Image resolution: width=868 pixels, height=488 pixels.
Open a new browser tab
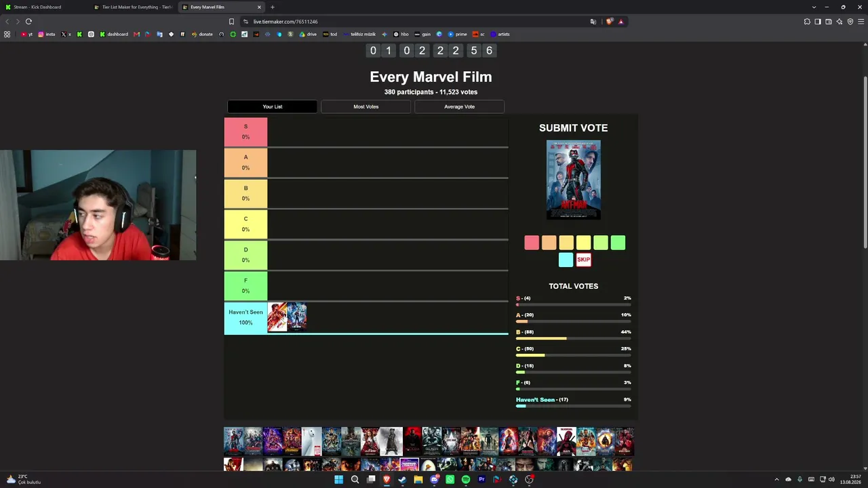tap(273, 7)
